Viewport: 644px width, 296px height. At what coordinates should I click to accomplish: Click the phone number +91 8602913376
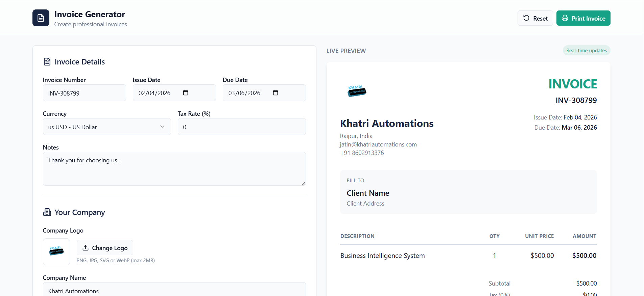(x=362, y=153)
